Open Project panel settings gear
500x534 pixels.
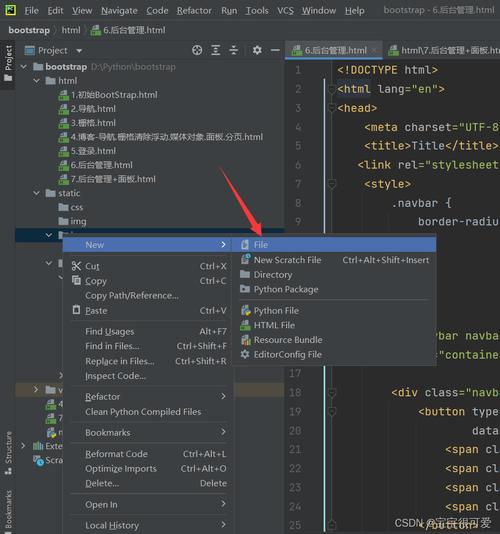coord(257,50)
